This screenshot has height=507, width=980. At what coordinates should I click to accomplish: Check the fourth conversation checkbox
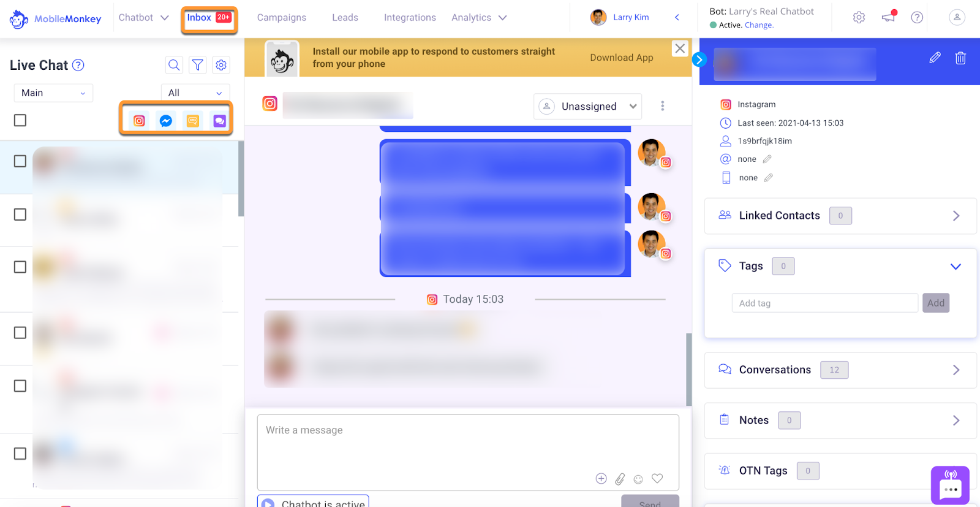(20, 333)
